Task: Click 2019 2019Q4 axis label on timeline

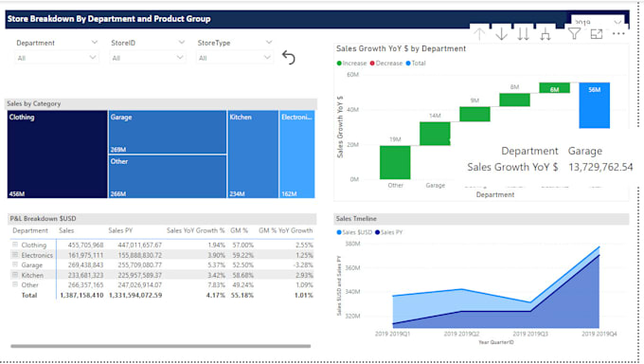Action: tap(599, 334)
